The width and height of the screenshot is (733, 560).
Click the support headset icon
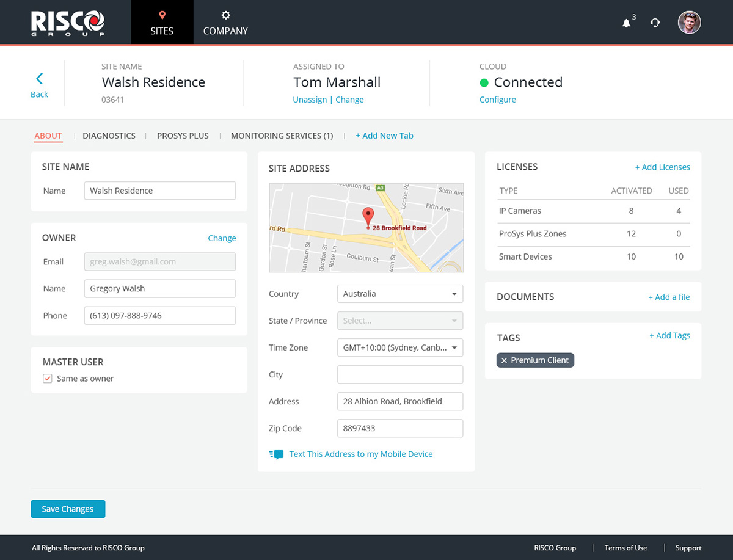coord(655,23)
